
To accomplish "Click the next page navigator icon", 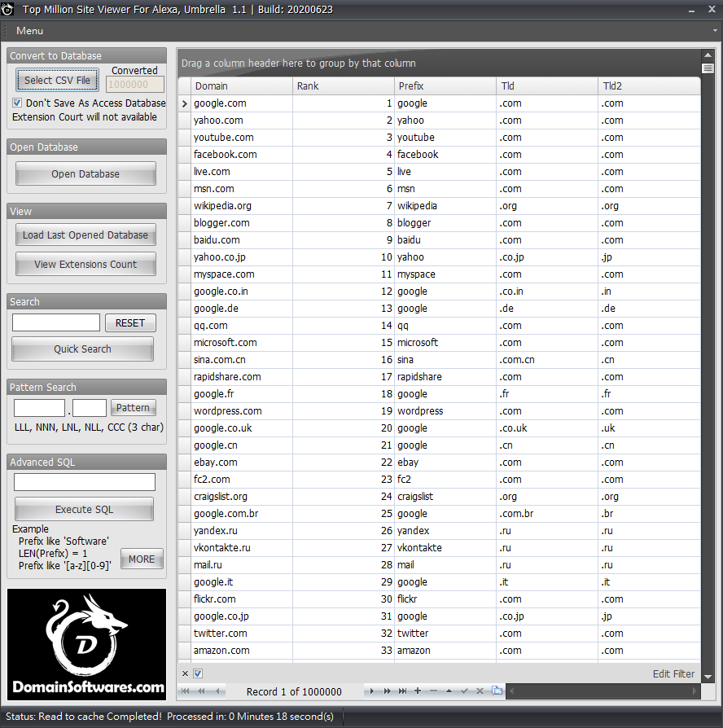I will [x=388, y=691].
